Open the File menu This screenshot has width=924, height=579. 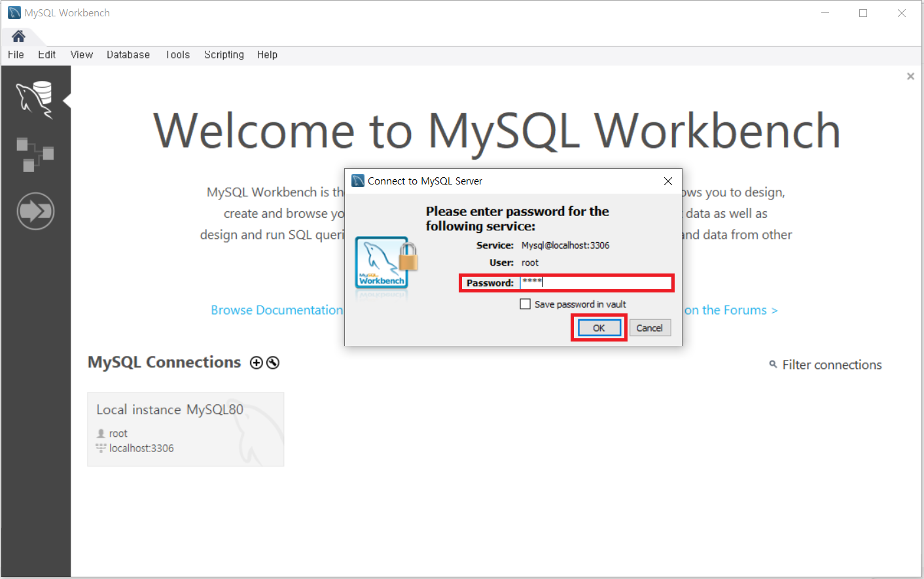(16, 55)
